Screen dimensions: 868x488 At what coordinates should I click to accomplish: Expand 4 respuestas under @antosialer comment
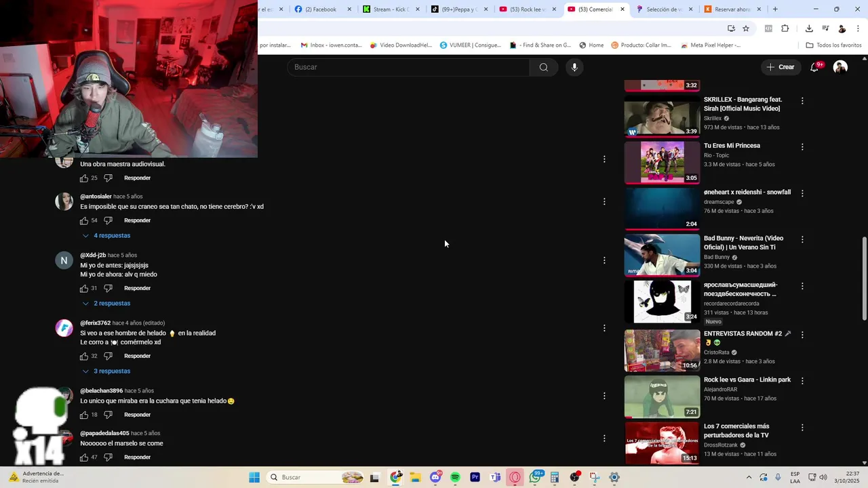(x=106, y=236)
